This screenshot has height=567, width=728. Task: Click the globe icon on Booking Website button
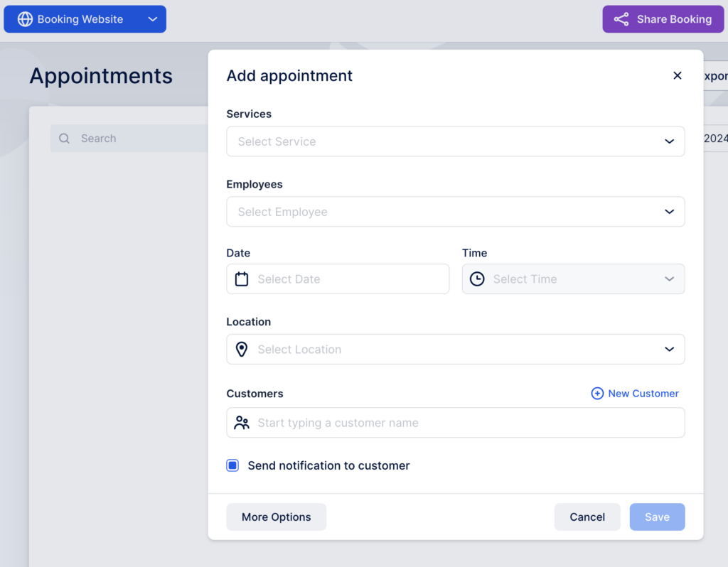pyautogui.click(x=25, y=19)
